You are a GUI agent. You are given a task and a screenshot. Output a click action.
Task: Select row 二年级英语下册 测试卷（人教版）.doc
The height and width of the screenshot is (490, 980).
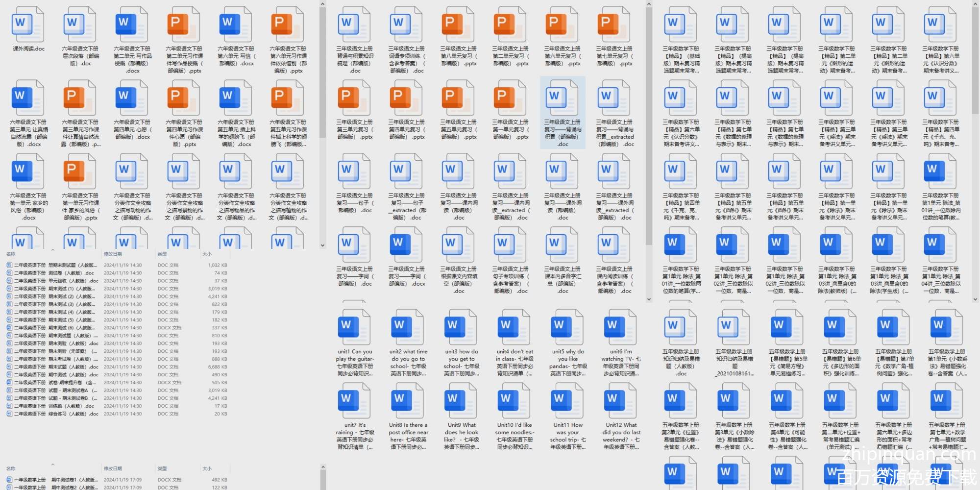pyautogui.click(x=117, y=273)
